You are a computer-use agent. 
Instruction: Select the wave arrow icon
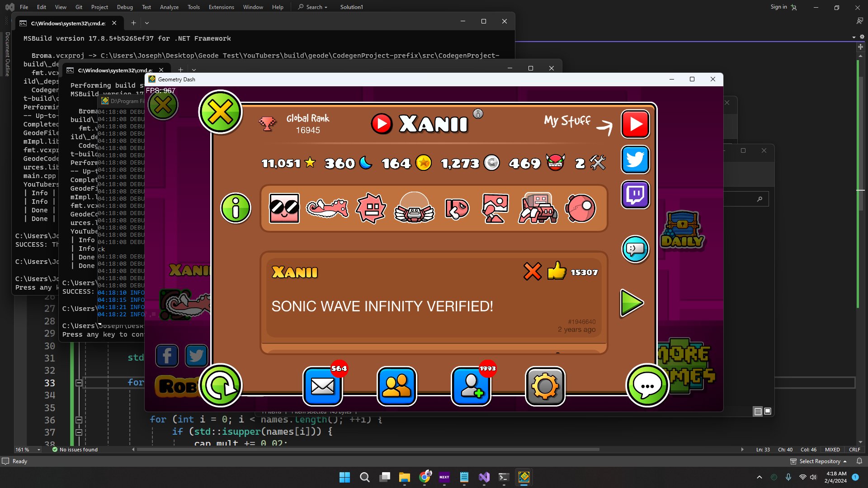(457, 208)
